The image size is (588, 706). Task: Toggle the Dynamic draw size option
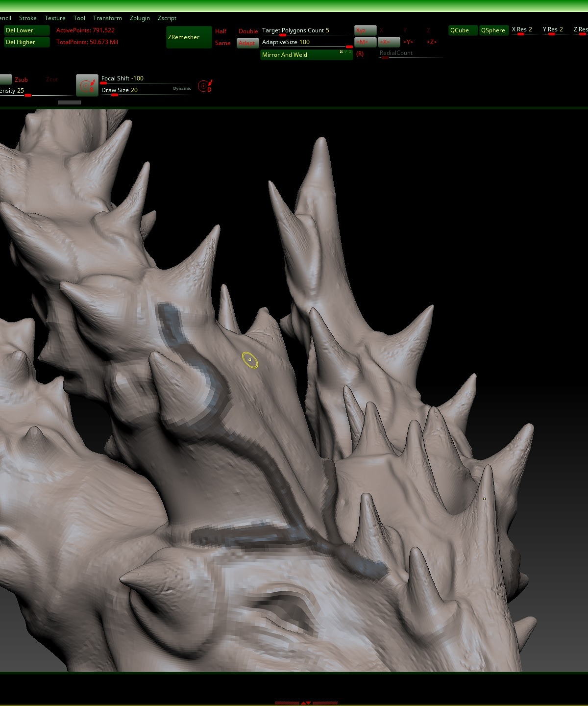tap(182, 89)
